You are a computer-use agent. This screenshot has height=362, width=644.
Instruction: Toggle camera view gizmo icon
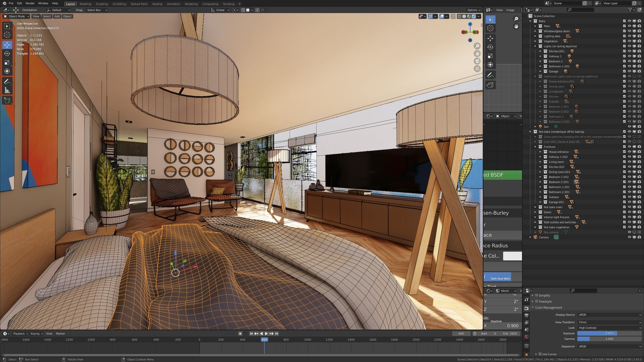(x=477, y=61)
